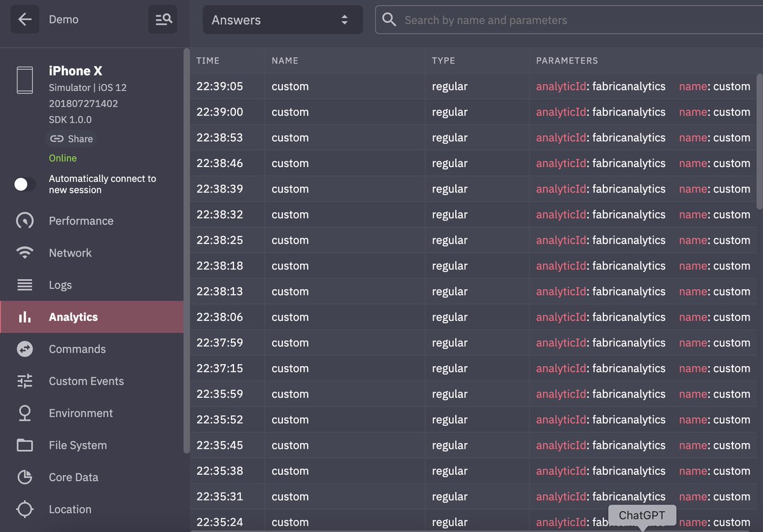Open the File System section
The image size is (763, 532).
92,445
